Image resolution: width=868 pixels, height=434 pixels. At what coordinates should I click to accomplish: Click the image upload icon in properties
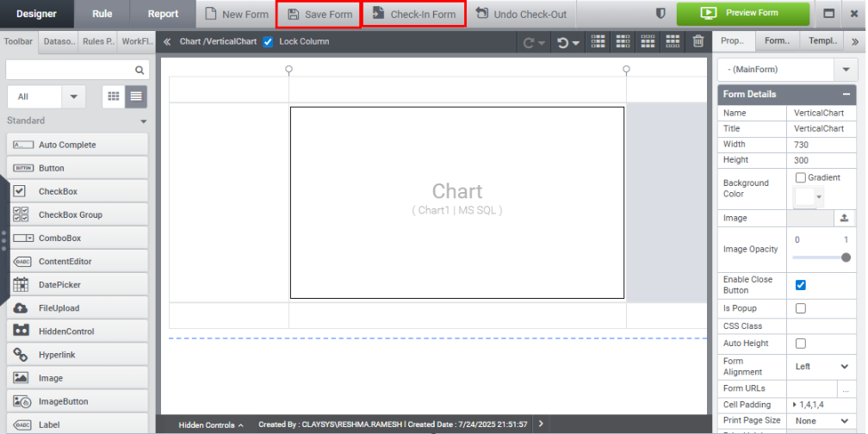pyautogui.click(x=845, y=218)
